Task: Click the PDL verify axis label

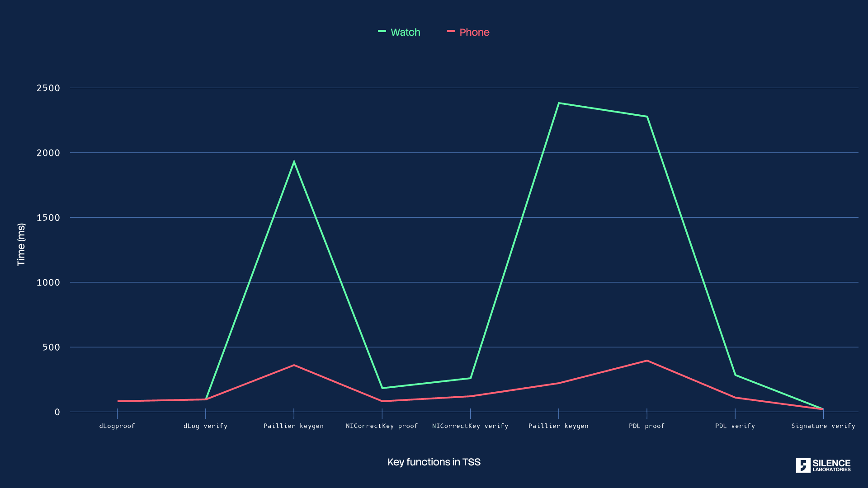Action: 735,426
